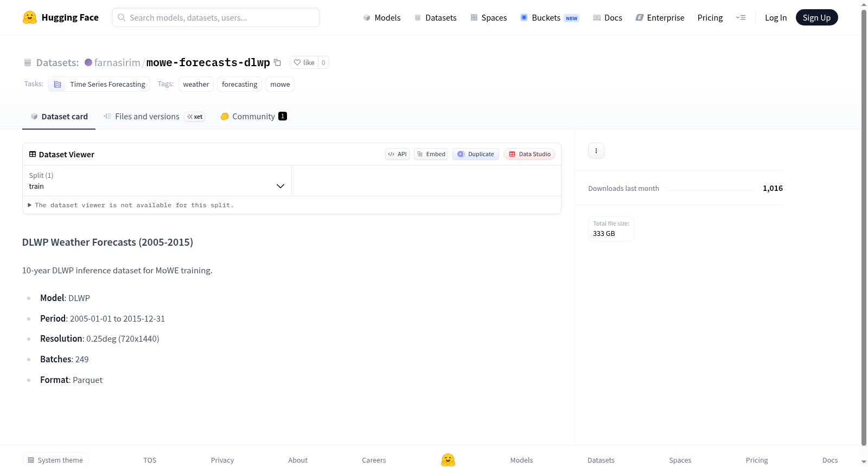
Task: Open the About footer link
Action: pos(298,460)
